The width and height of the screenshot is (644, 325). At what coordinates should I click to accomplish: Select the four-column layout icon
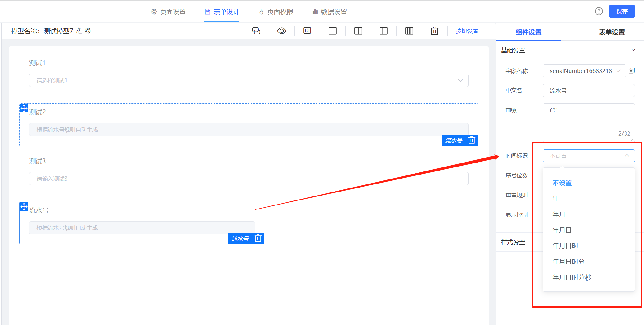tap(409, 31)
